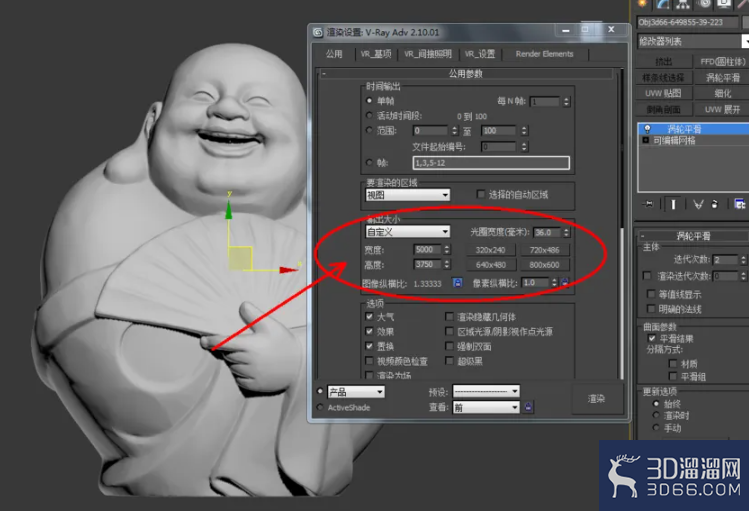This screenshot has height=511, width=749.
Task: Toggle lightbulb icon of 涡轮平滑 modifier
Action: [647, 129]
